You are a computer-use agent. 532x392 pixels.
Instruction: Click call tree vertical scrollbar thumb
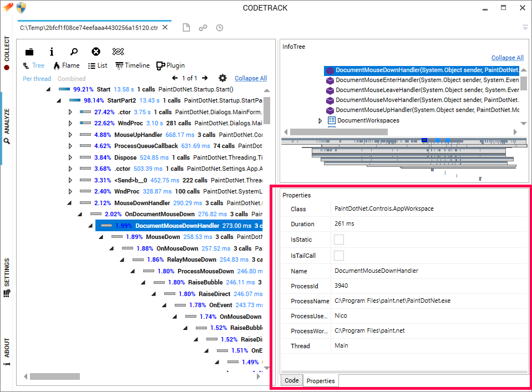coord(267,110)
